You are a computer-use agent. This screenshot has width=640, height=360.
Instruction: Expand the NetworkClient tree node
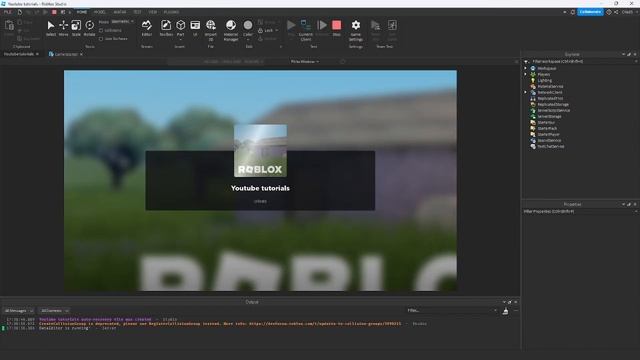526,92
